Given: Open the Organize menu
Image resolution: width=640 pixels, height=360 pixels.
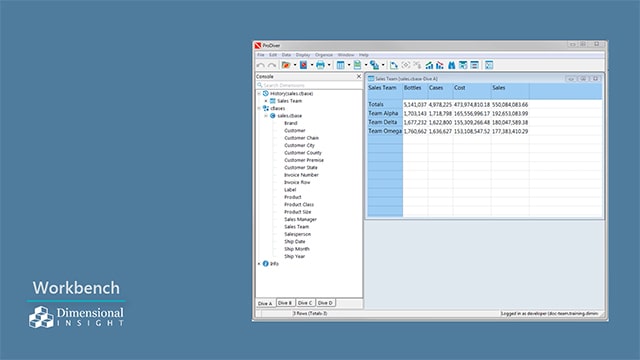Looking at the screenshot, I should 324,55.
